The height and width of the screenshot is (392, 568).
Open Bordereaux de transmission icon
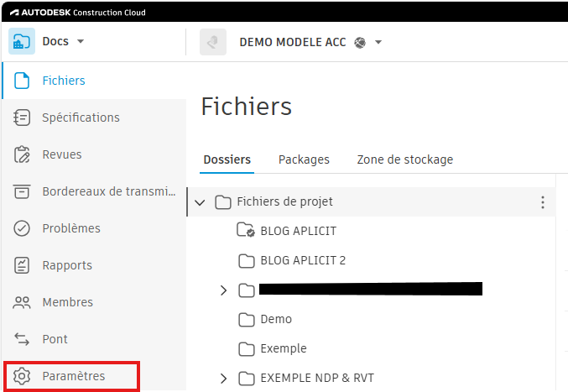click(23, 191)
